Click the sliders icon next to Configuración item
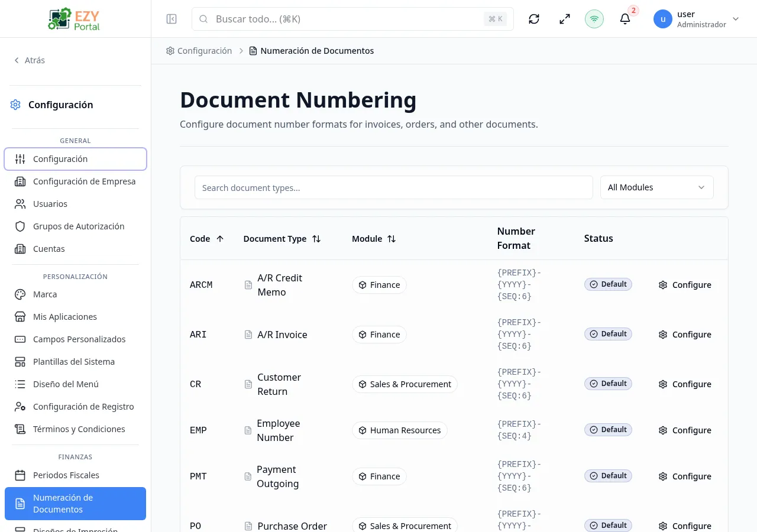This screenshot has width=757, height=532. (x=20, y=159)
